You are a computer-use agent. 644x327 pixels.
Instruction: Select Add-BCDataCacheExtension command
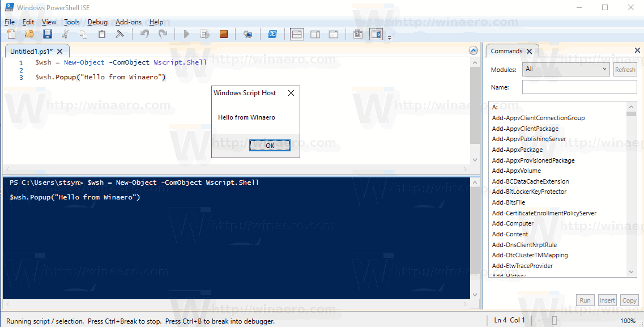coord(530,181)
